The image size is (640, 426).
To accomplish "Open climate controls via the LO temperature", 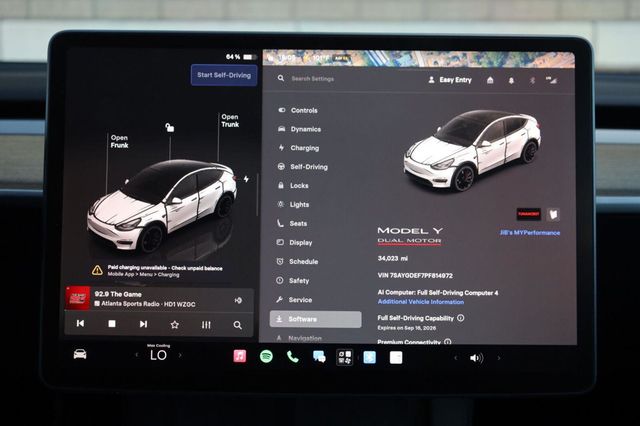I will (158, 355).
